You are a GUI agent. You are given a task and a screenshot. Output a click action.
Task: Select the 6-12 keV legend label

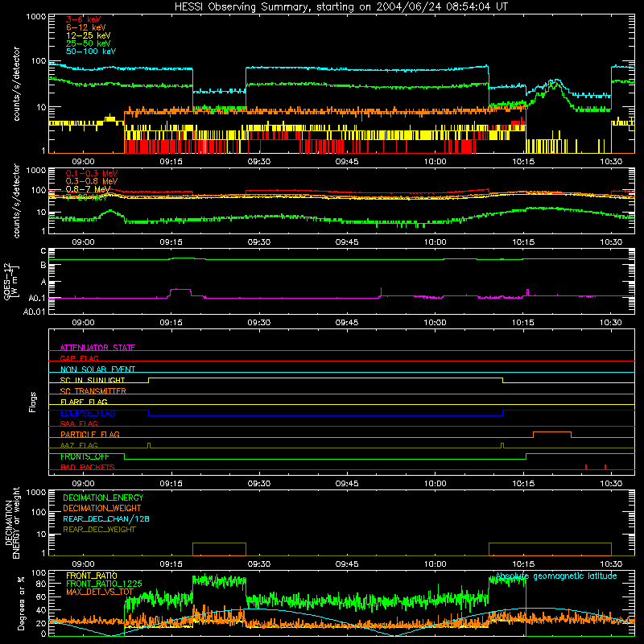[x=85, y=27]
